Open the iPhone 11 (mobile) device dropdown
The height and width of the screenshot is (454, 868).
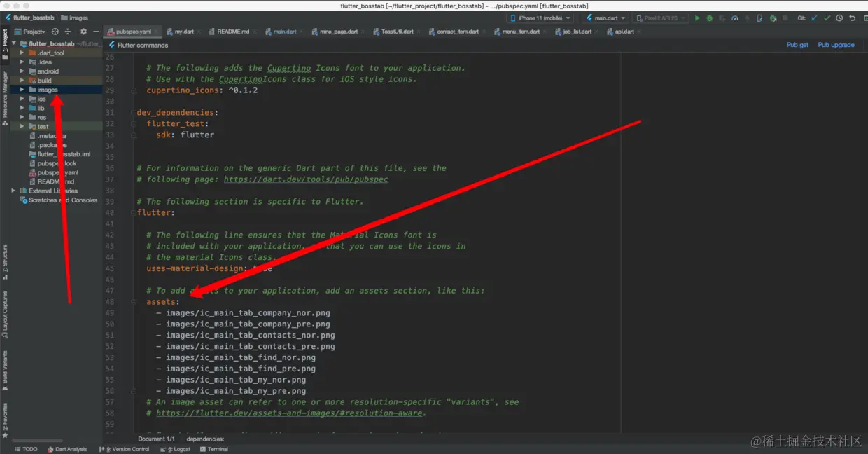[540, 18]
